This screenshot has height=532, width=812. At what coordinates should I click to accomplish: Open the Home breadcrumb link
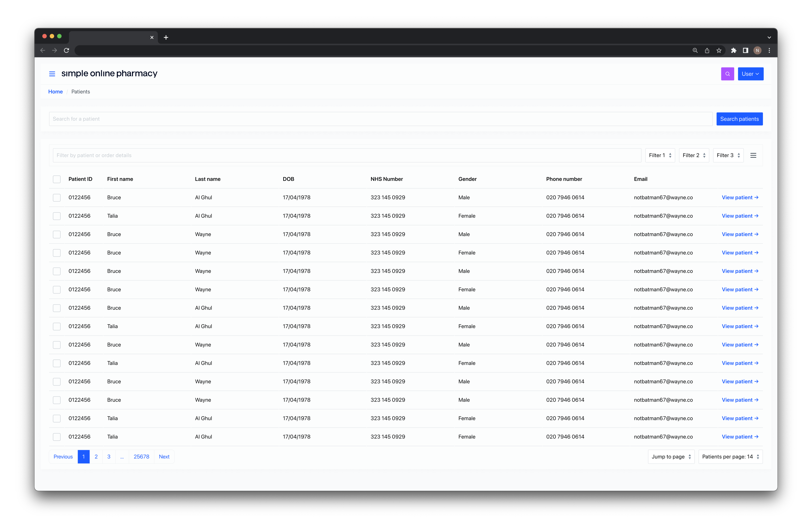click(x=55, y=92)
